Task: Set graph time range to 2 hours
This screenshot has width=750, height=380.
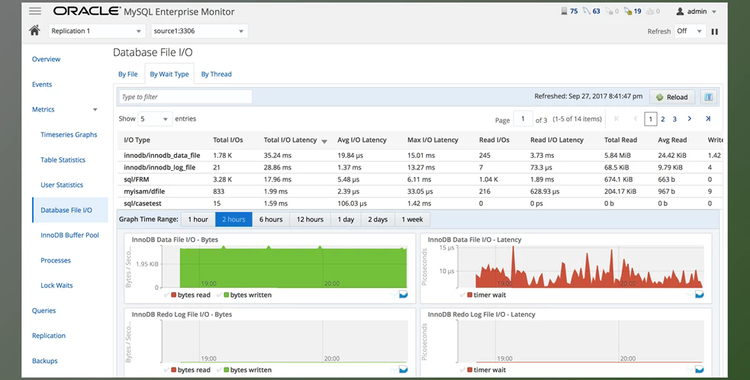Action: [233, 219]
